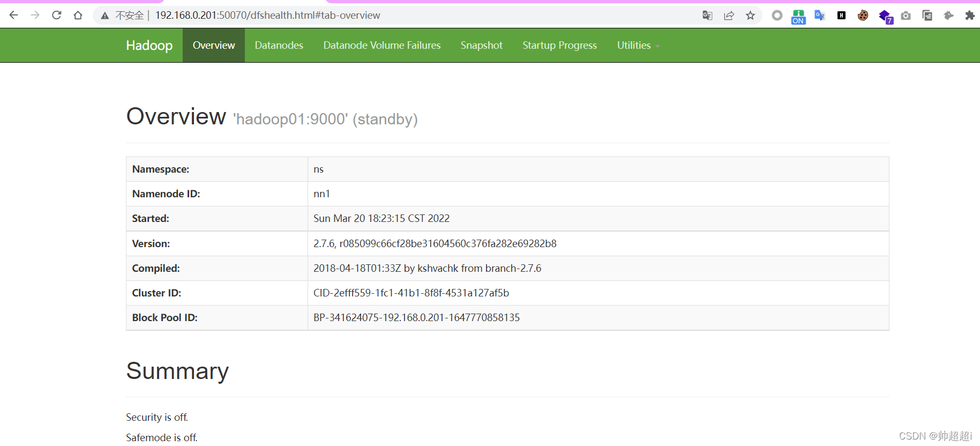Click the purple layers extension with badge 7
Image resolution: width=980 pixels, height=446 pixels.
pos(886,17)
